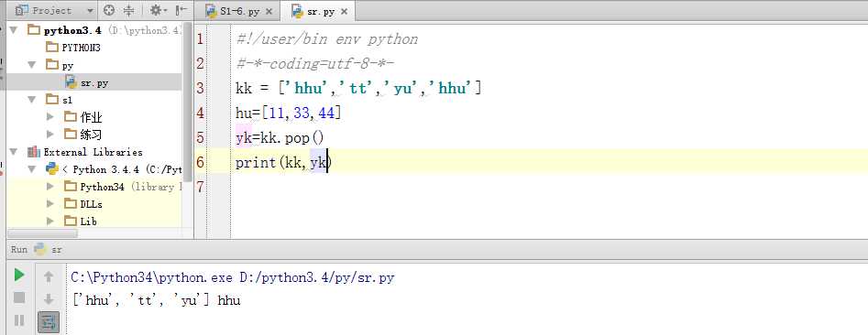
Task: Rerun the sr script with green arrow
Action: pos(19,275)
